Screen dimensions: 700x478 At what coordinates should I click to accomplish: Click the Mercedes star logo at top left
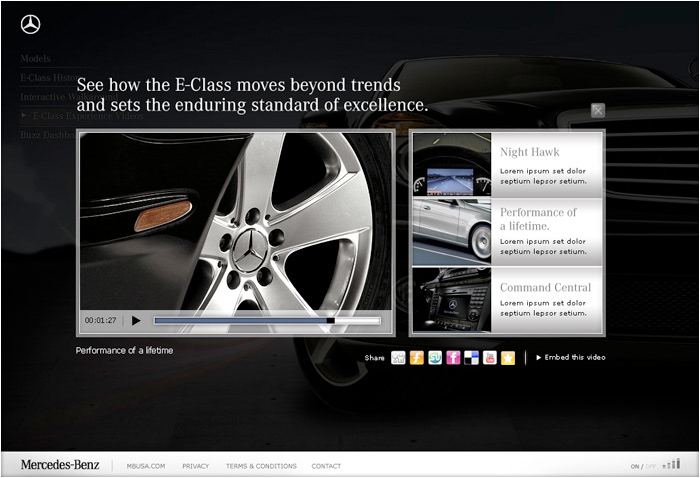tap(30, 25)
